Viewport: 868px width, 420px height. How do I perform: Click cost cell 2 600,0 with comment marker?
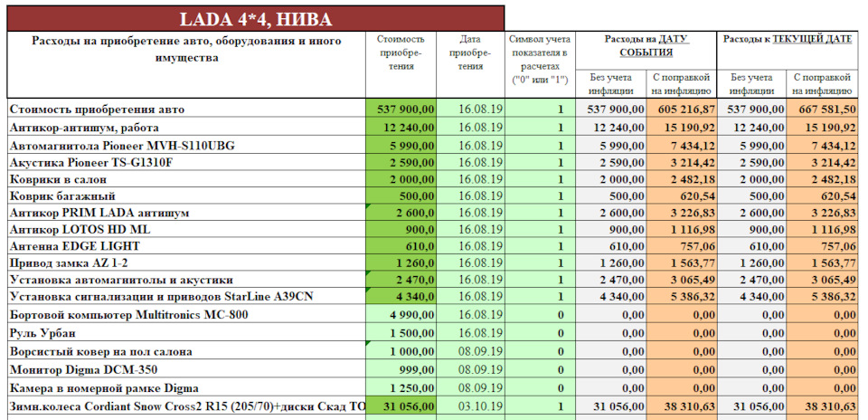tap(401, 213)
